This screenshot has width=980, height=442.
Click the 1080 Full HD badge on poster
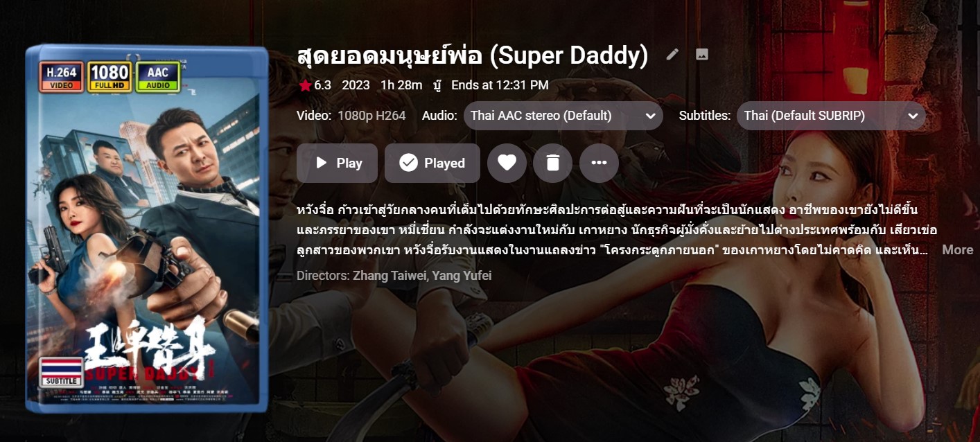[110, 76]
